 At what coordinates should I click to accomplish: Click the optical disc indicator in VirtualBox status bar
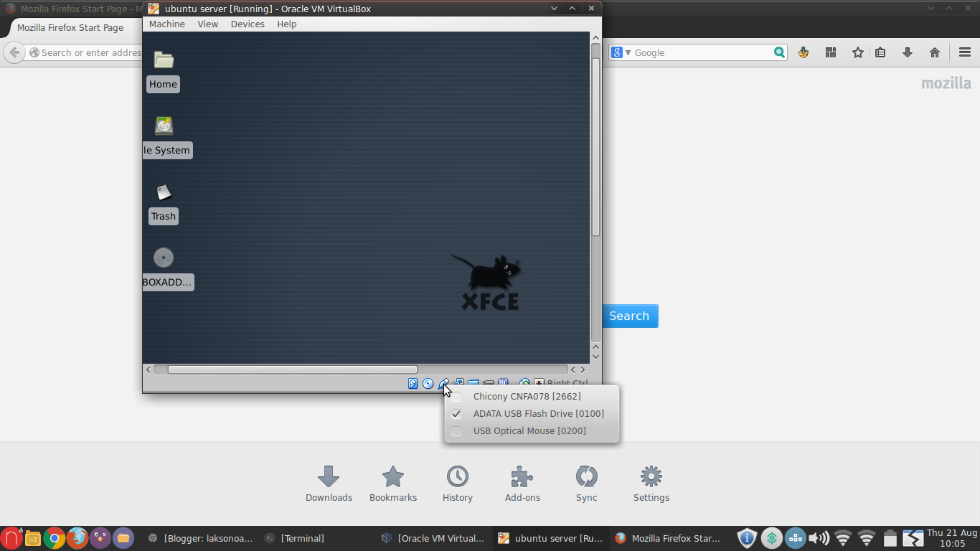click(x=428, y=384)
